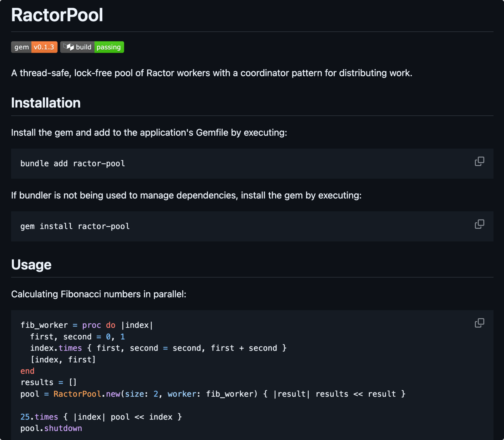Screen dimensions: 504x440
Task: Click inside the bundle add ractor-pool code
Action: pyautogui.click(x=73, y=164)
